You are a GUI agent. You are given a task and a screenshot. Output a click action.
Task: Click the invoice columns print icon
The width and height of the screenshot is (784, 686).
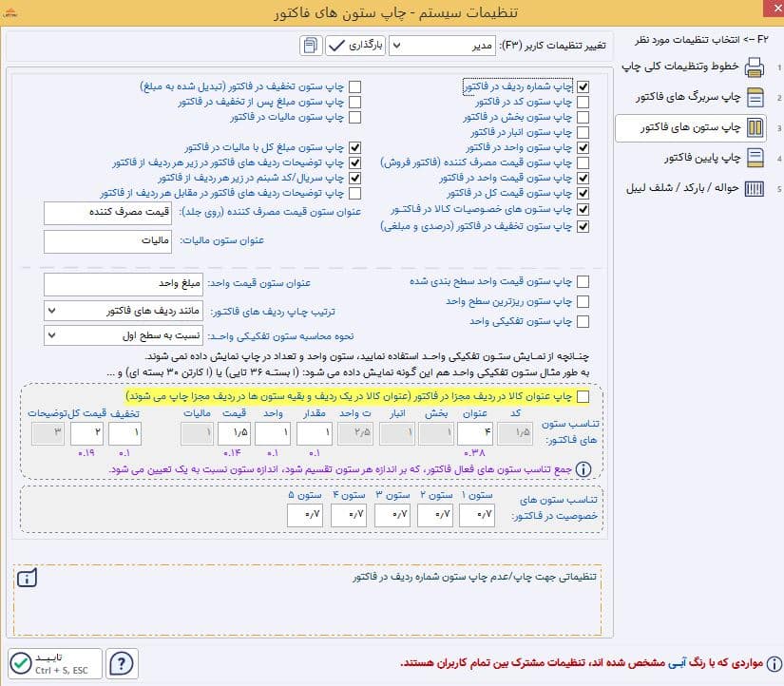click(x=755, y=128)
